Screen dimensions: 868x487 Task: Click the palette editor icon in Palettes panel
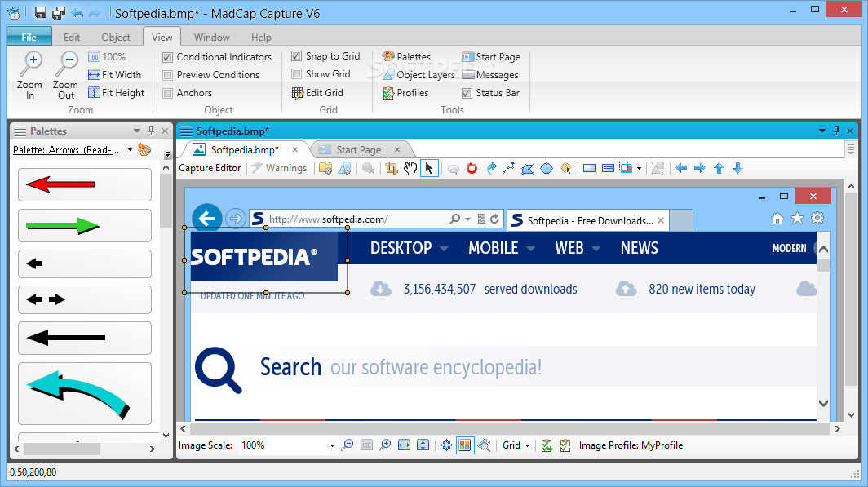[144, 149]
